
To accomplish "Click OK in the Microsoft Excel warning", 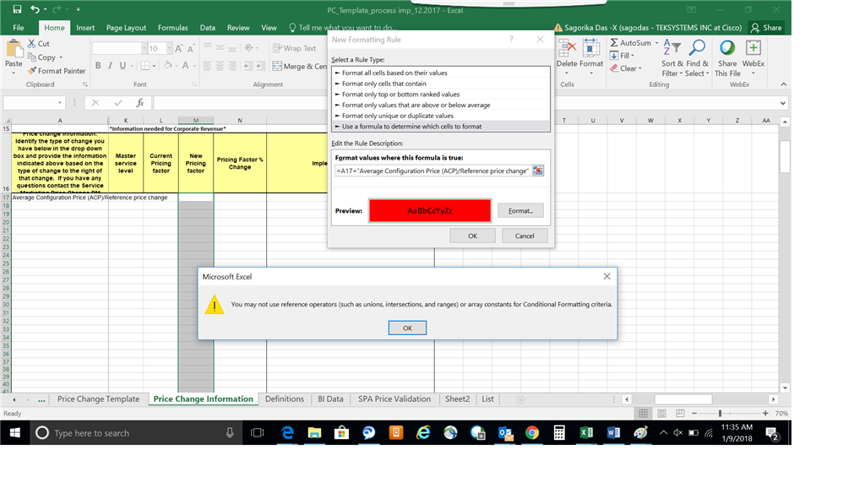I will tap(407, 328).
